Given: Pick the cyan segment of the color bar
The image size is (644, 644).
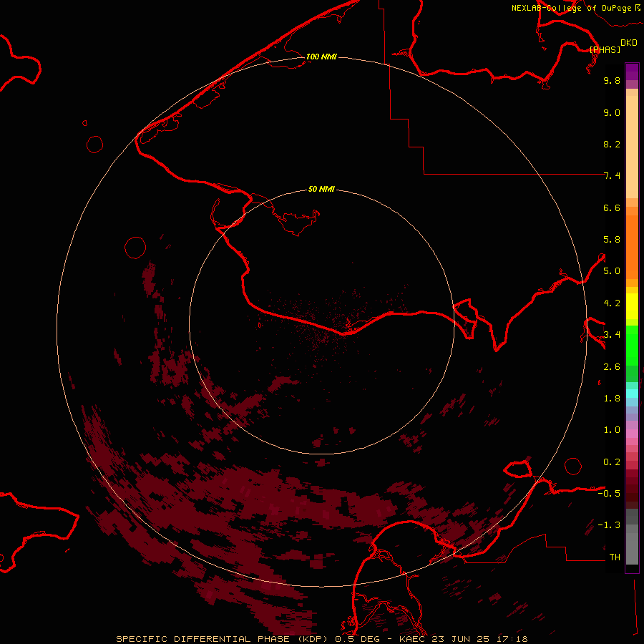Looking at the screenshot, I should 632,394.
